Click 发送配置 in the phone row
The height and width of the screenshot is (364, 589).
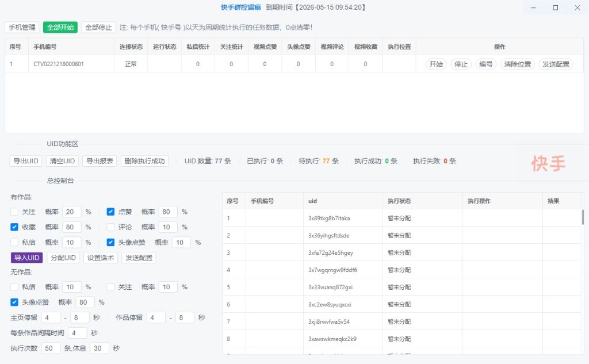(554, 64)
